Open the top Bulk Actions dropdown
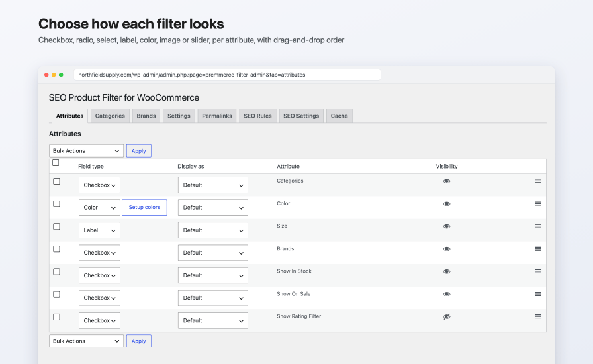The height and width of the screenshot is (364, 593). (x=86, y=151)
